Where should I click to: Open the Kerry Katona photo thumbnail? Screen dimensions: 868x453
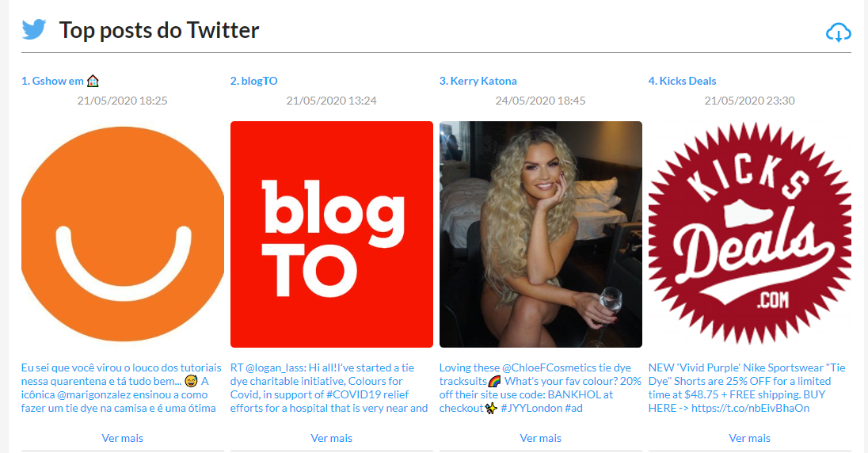click(x=541, y=234)
